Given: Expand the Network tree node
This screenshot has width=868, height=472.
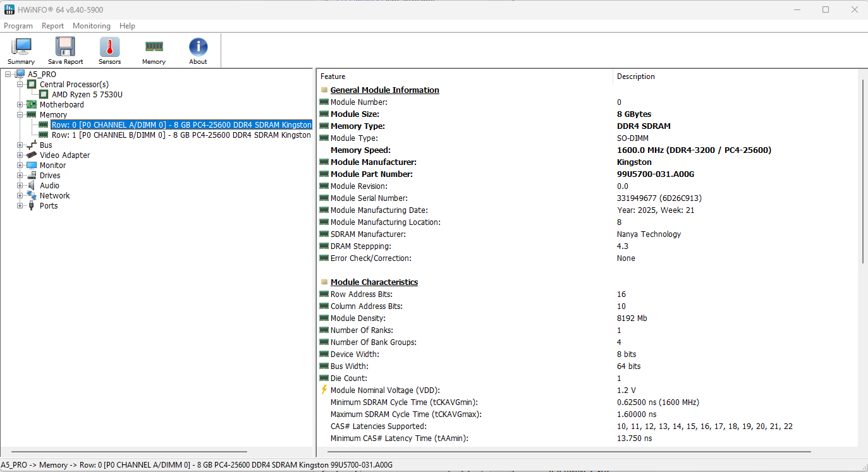Looking at the screenshot, I should coord(20,196).
